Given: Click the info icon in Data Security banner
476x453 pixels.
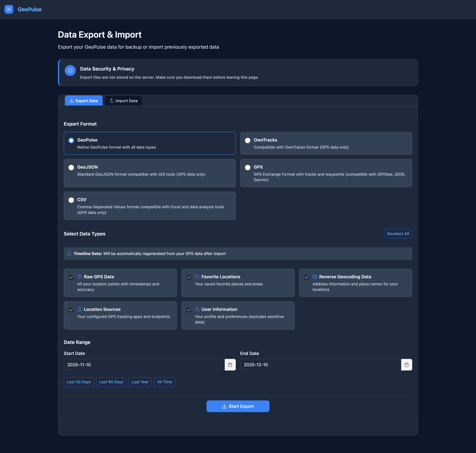Looking at the screenshot, I should coord(70,71).
